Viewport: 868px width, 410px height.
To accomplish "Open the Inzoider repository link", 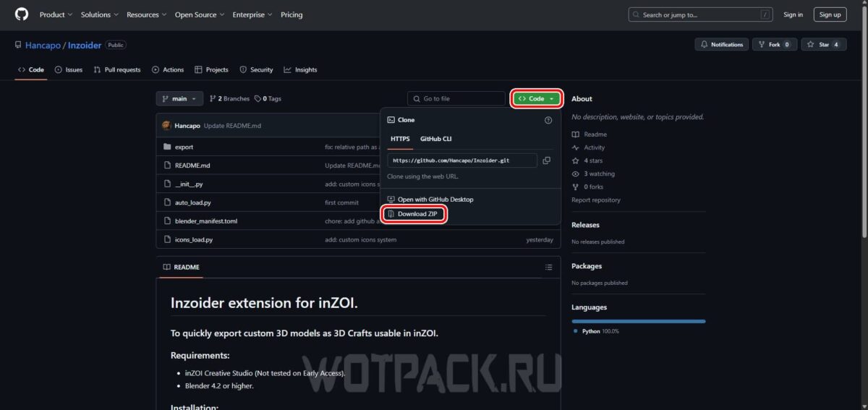I will pyautogui.click(x=85, y=45).
